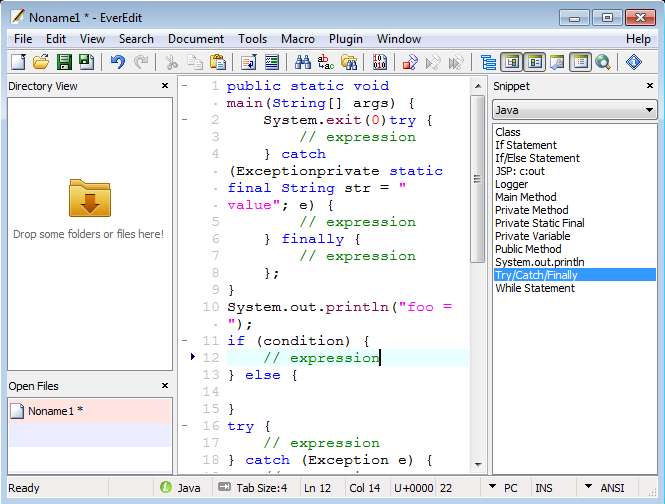This screenshot has width=665, height=504.
Task: Open Replace with the ab-ac icon
Action: click(x=326, y=62)
